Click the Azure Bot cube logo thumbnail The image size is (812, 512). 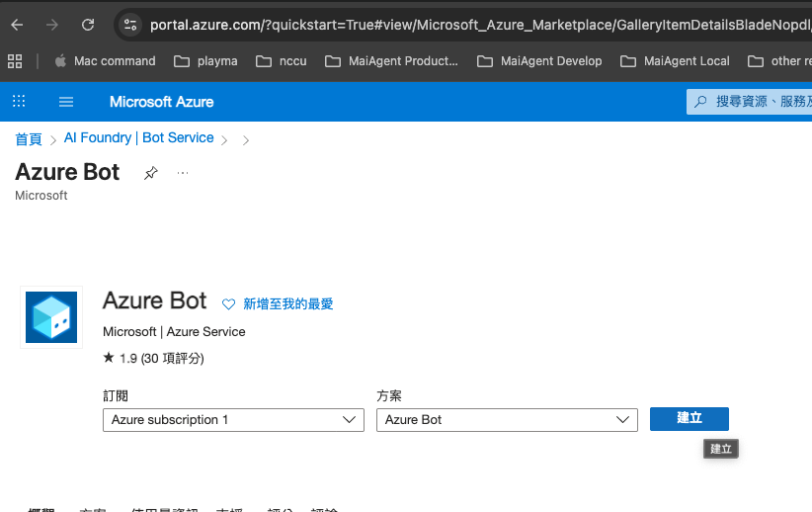point(51,317)
